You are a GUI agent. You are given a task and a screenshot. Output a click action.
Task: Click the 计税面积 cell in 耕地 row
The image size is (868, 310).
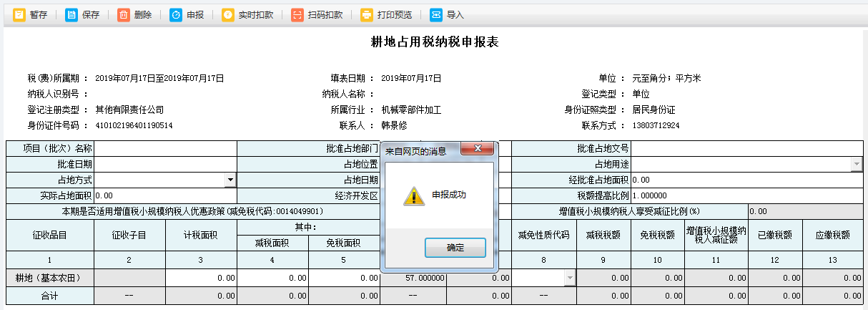pyautogui.click(x=201, y=277)
